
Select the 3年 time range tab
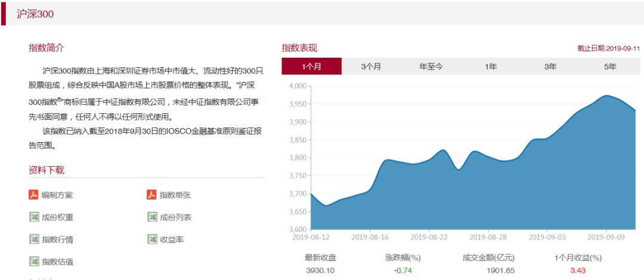tap(550, 66)
